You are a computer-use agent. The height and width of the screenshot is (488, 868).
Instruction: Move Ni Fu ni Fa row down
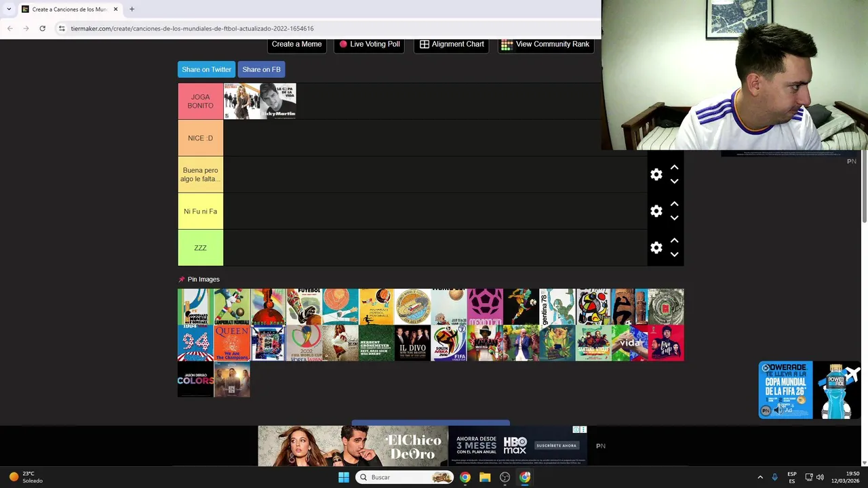click(x=674, y=218)
